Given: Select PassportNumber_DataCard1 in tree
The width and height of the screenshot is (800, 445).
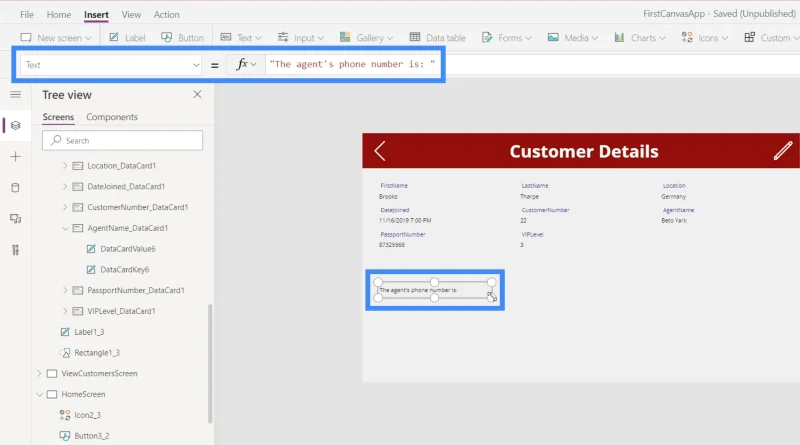Looking at the screenshot, I should click(x=136, y=290).
